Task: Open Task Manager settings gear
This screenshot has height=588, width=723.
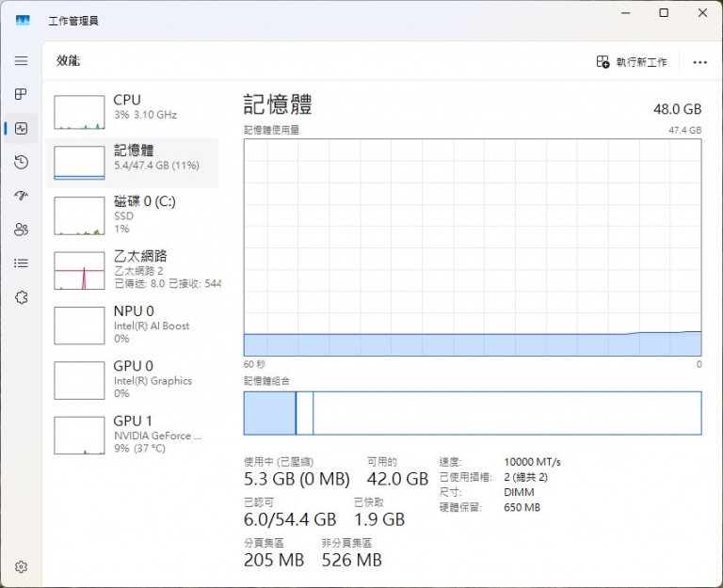Action: pyautogui.click(x=21, y=566)
